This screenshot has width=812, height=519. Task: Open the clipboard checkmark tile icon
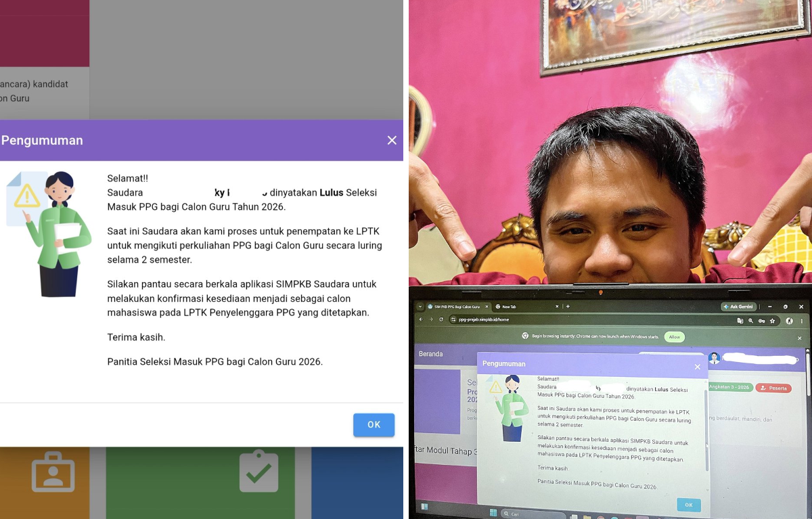click(x=259, y=472)
